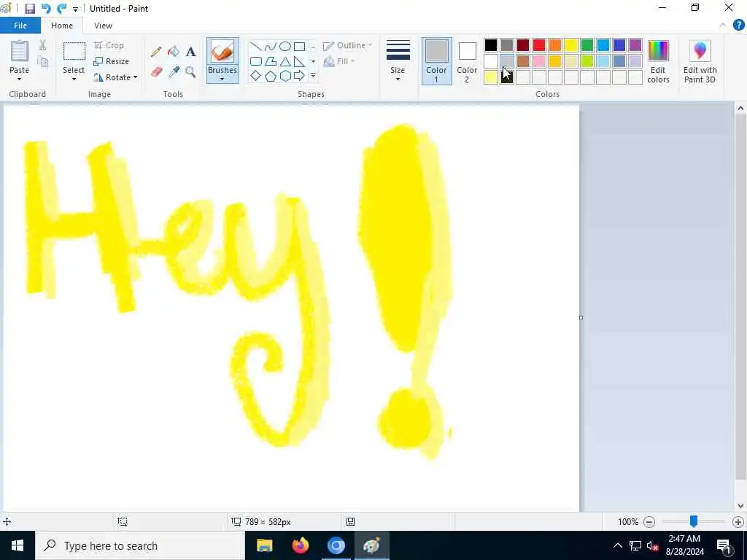Expand the Brushes dropdown arrow
Image resolution: width=747 pixels, height=560 pixels.
[x=222, y=79]
